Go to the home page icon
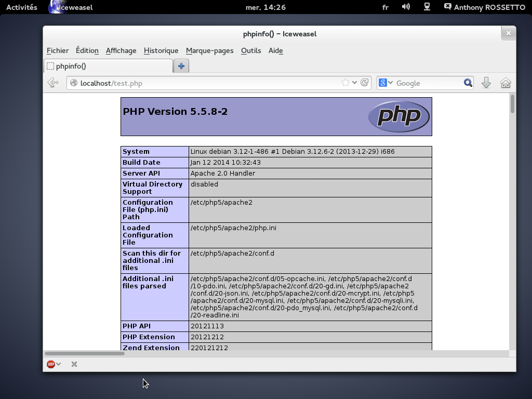 tap(506, 83)
